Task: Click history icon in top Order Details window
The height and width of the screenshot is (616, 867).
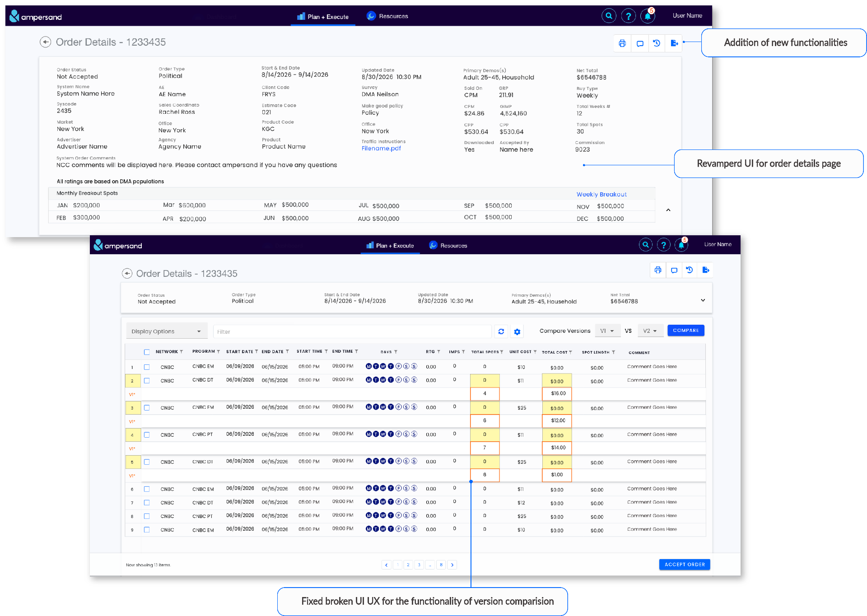Action: point(657,43)
